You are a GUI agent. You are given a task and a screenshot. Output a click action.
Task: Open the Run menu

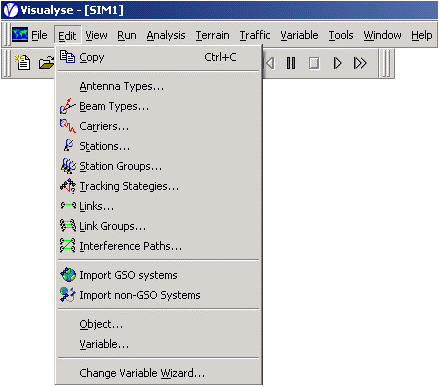[127, 35]
